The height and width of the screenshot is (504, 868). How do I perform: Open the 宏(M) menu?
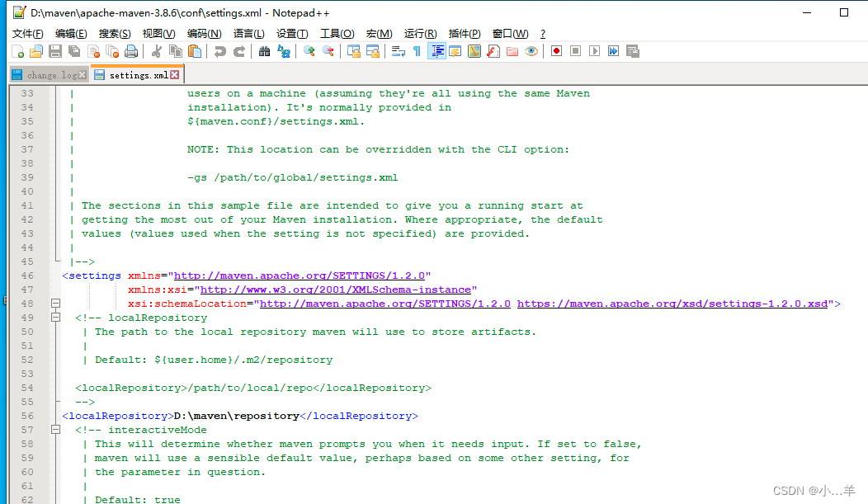click(380, 34)
